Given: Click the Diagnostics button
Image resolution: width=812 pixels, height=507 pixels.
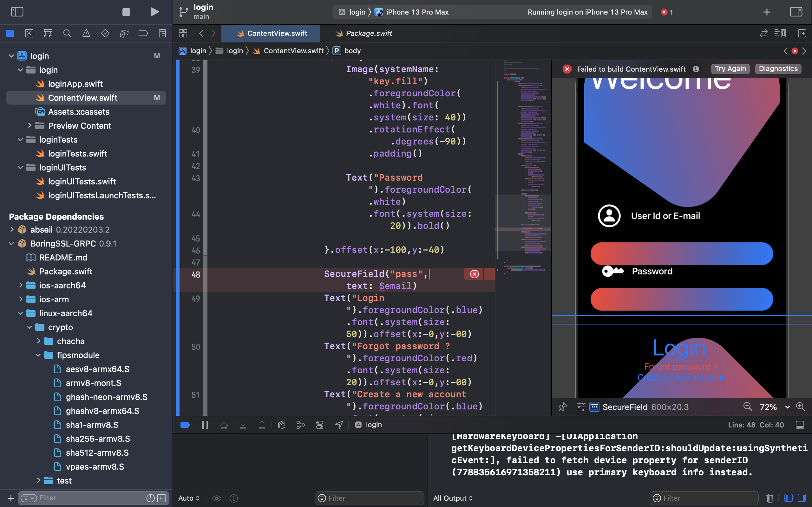Looking at the screenshot, I should 778,69.
